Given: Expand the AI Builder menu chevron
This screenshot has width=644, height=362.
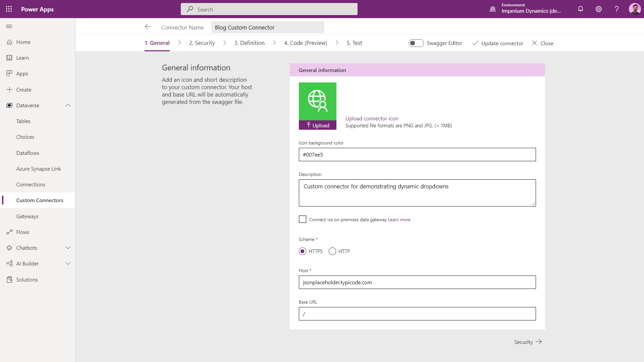Looking at the screenshot, I should (x=68, y=263).
